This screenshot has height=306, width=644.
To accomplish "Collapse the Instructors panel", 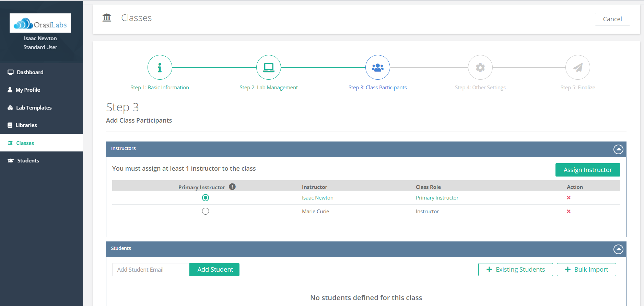I will 618,149.
